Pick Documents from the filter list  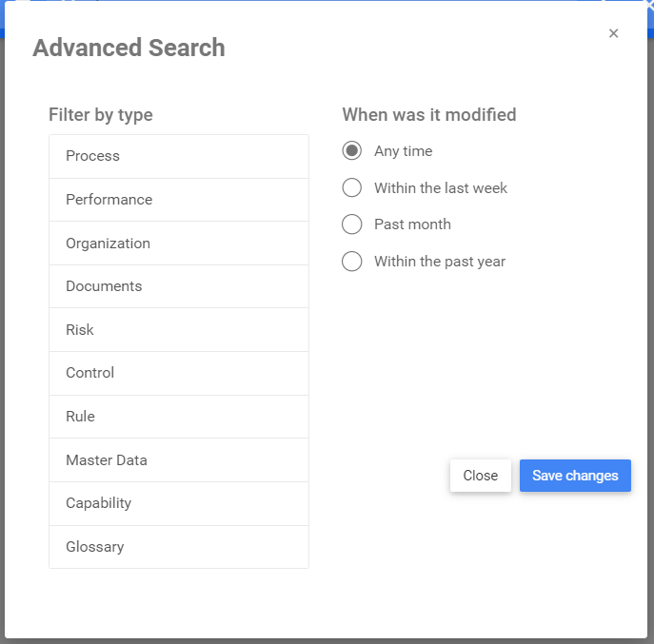coord(179,286)
